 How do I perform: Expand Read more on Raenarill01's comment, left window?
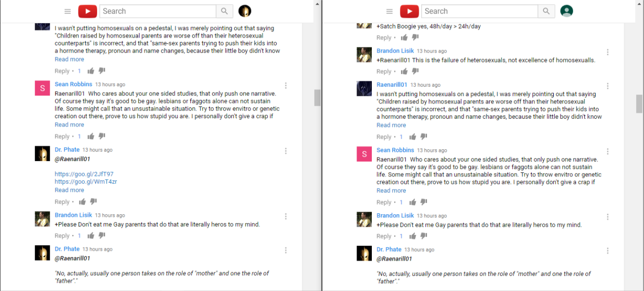click(70, 59)
